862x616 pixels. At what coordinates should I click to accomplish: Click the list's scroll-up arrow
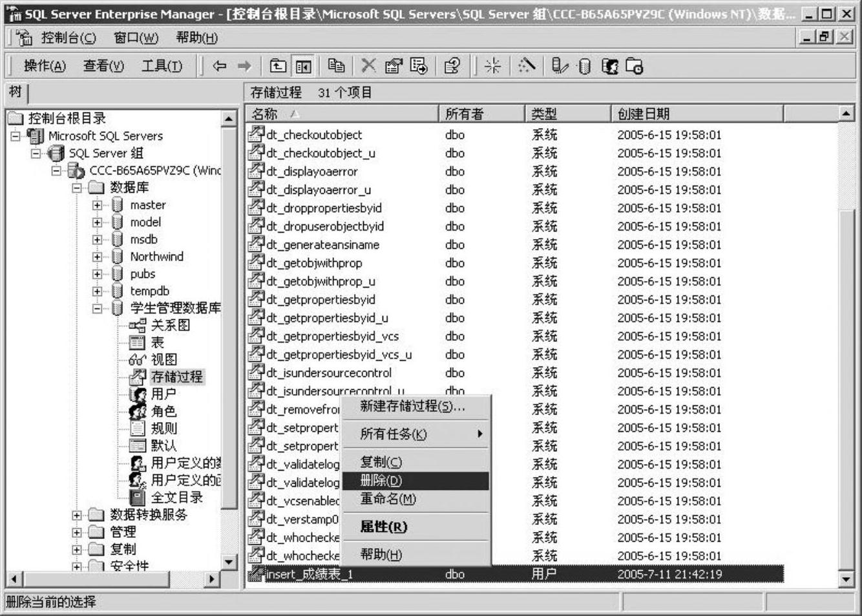(x=846, y=114)
